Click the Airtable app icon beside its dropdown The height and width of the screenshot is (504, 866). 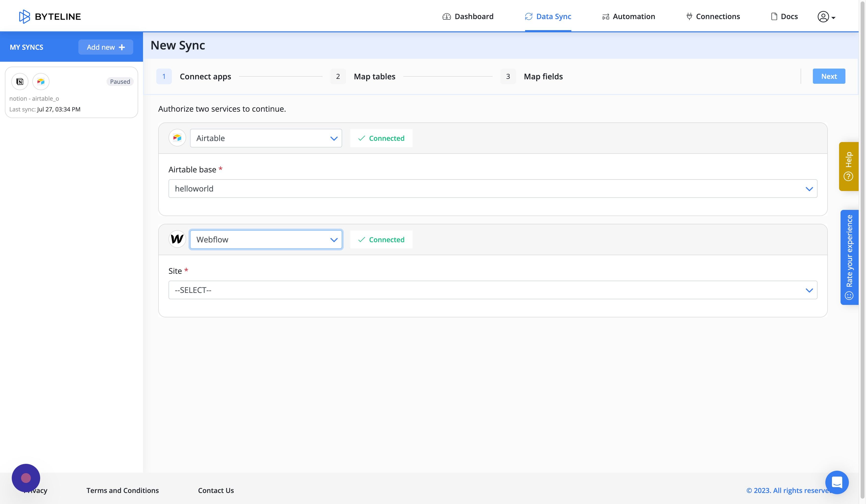[177, 138]
